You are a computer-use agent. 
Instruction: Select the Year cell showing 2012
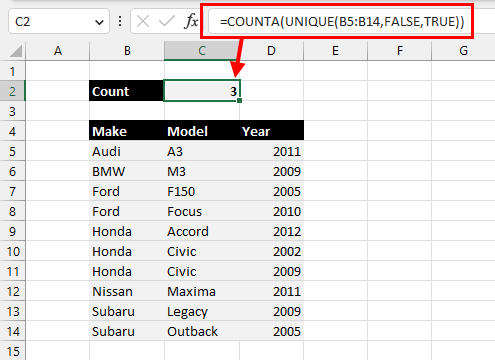tap(271, 231)
